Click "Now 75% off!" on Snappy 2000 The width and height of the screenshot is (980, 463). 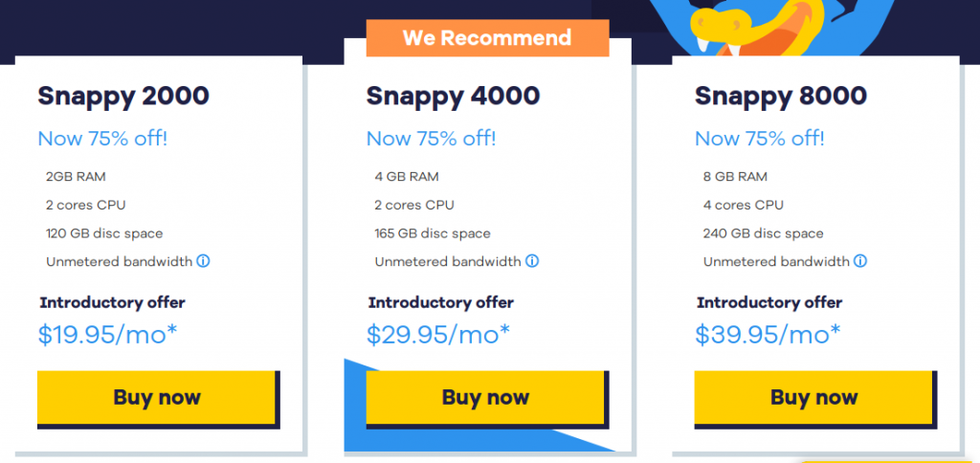pos(102,138)
